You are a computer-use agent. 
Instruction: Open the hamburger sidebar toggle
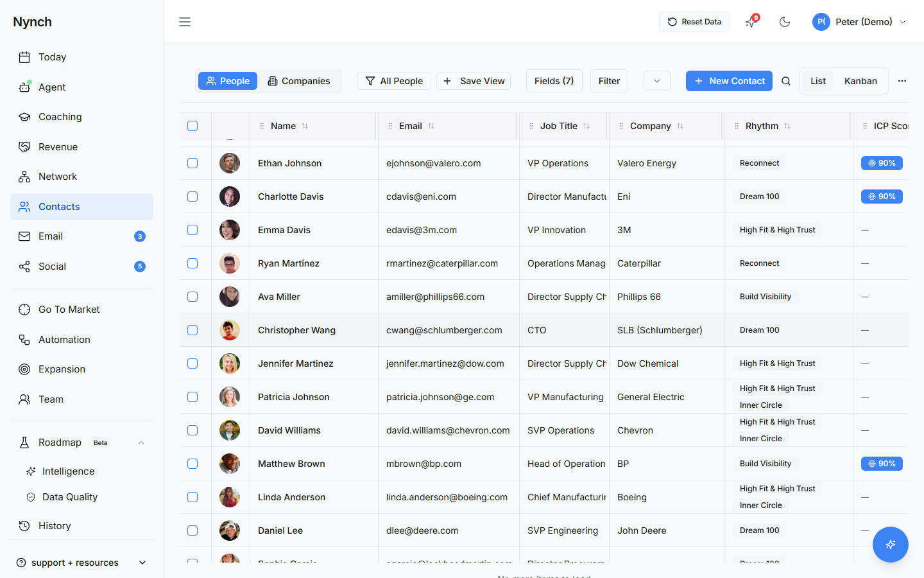pyautogui.click(x=185, y=22)
